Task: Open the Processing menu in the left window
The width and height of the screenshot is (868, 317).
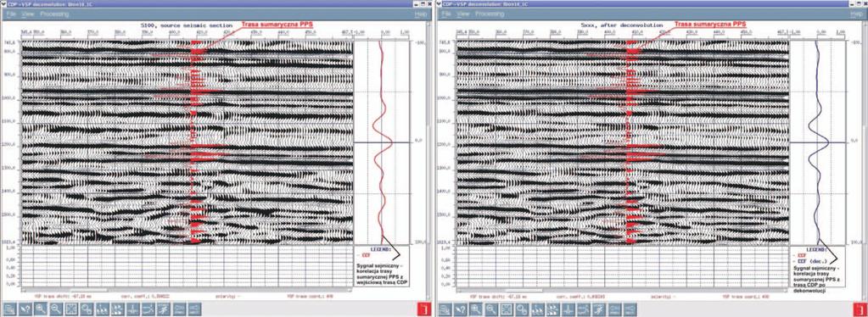Action: (54, 14)
